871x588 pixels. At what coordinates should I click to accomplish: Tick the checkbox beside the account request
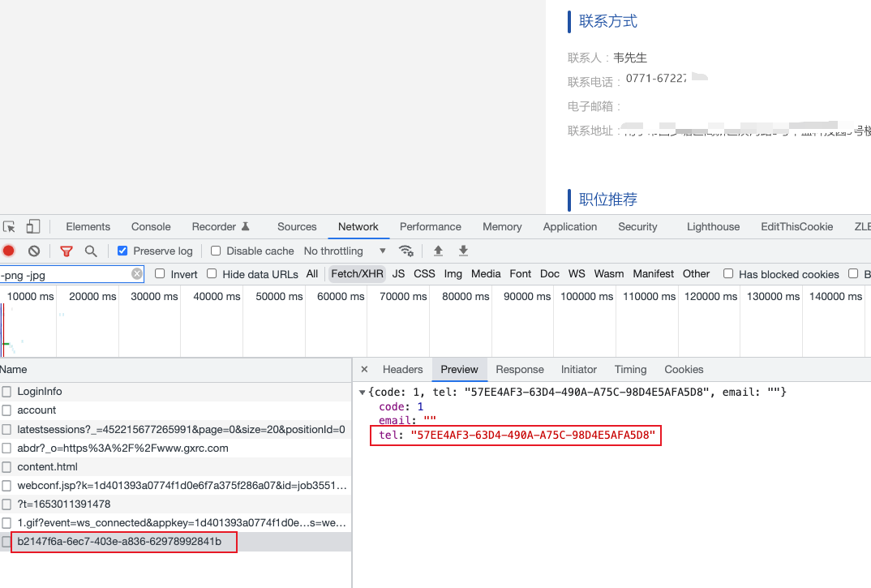(x=6, y=410)
